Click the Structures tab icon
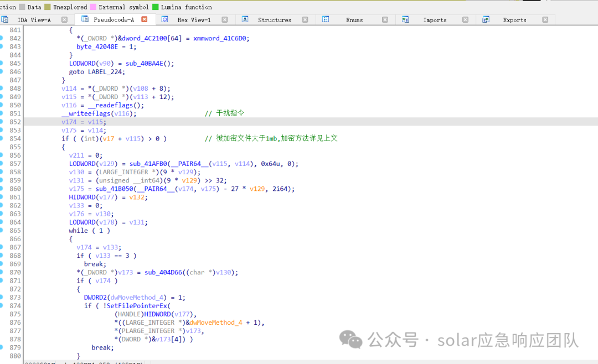The height and width of the screenshot is (364, 598). [x=245, y=19]
